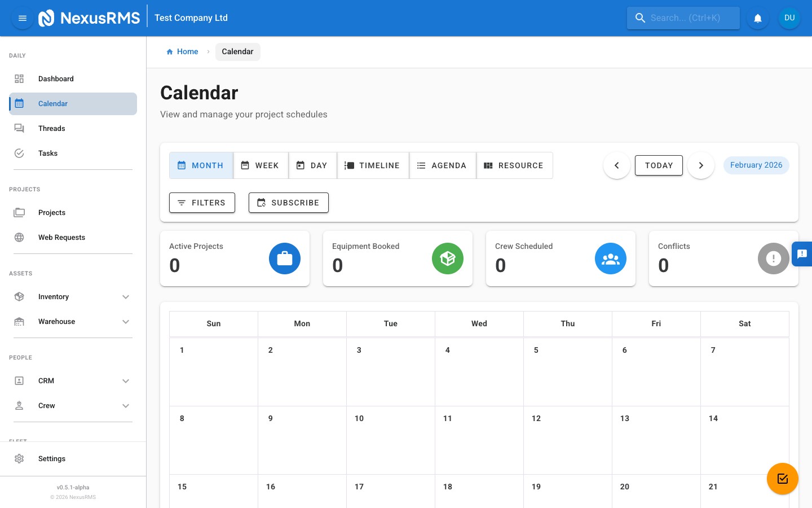Click the TODAY button
This screenshot has height=508, width=812.
pos(659,165)
